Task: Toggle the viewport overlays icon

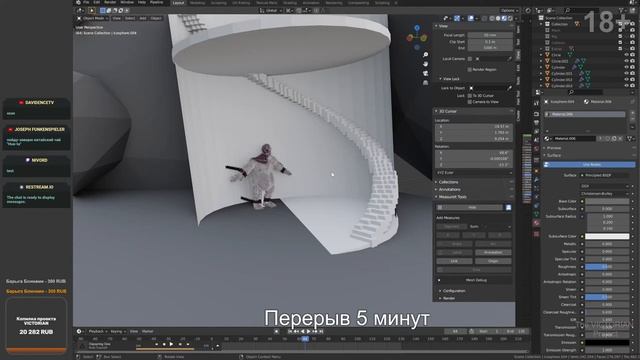Action: click(471, 18)
